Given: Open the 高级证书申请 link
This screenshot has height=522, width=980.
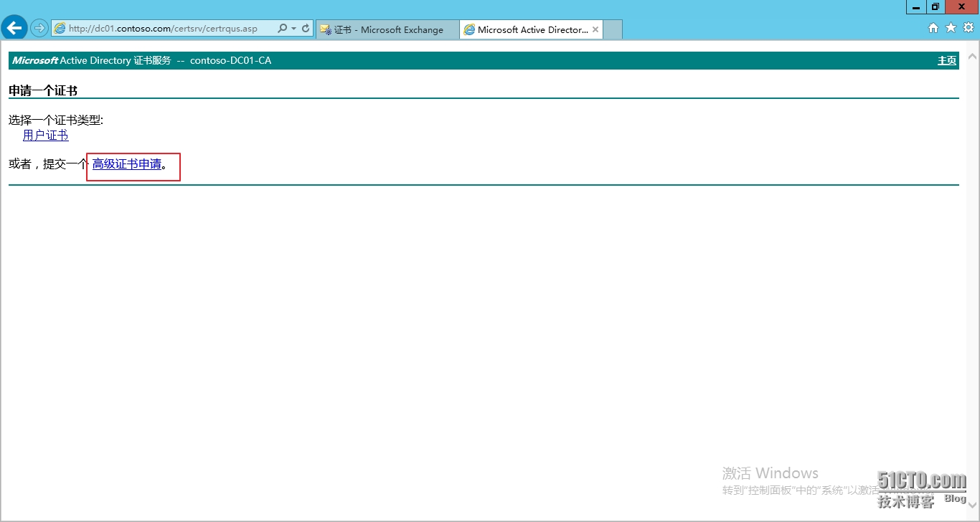Looking at the screenshot, I should click(127, 164).
